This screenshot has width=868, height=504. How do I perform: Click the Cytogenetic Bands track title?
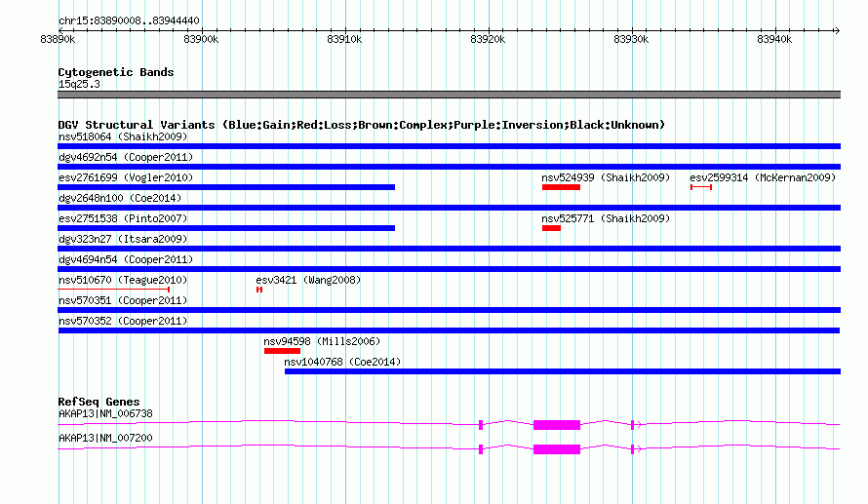tap(116, 72)
